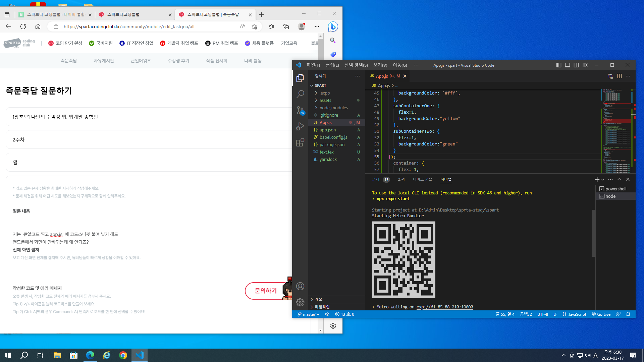This screenshot has height=362, width=644.
Task: Open the notifications bell in VS Code status bar
Action: pos(628,314)
